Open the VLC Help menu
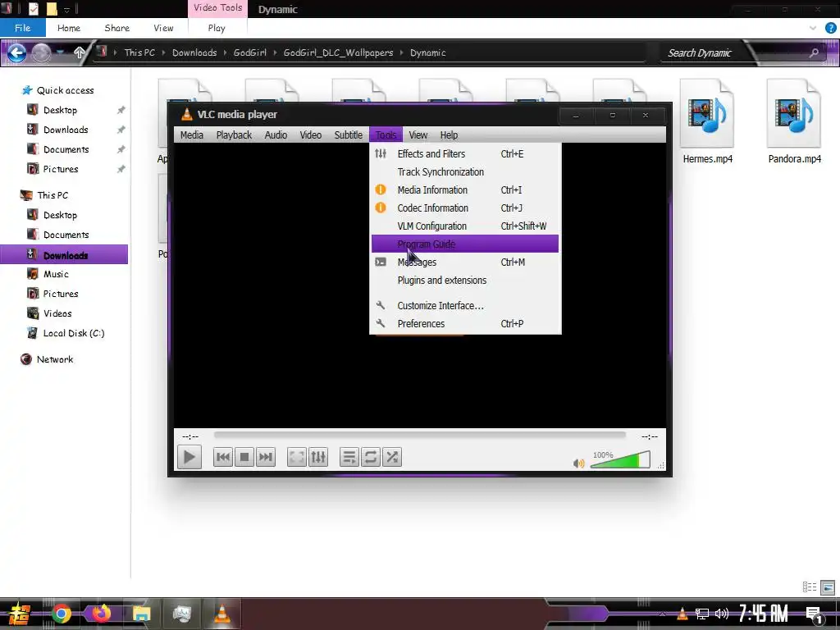This screenshot has width=840, height=630. point(449,135)
